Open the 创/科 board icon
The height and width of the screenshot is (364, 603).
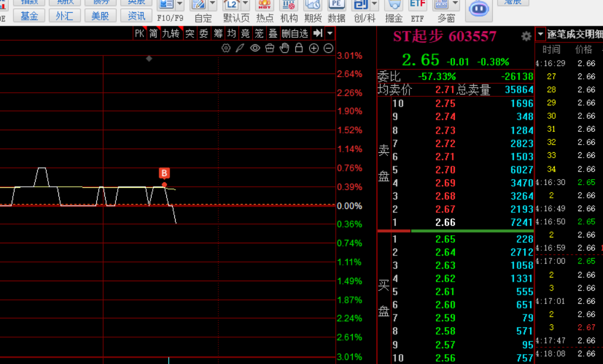(361, 5)
